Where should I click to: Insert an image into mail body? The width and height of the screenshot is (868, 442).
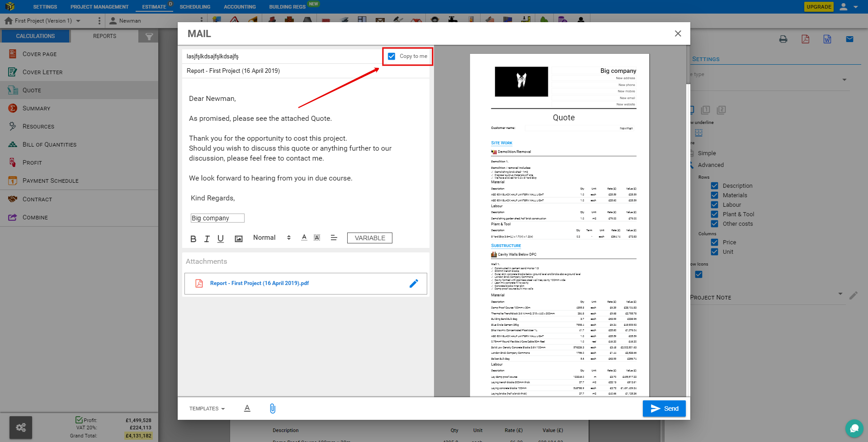239,238
